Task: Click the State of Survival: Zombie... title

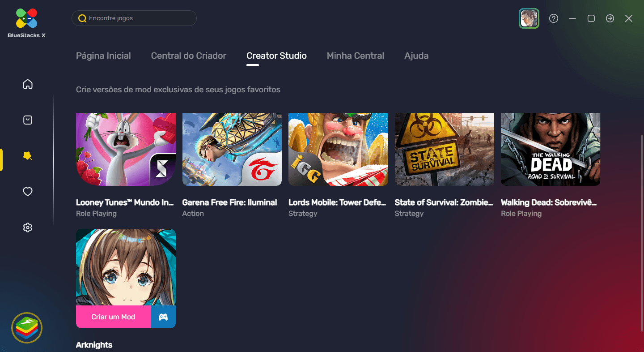Action: click(x=444, y=202)
